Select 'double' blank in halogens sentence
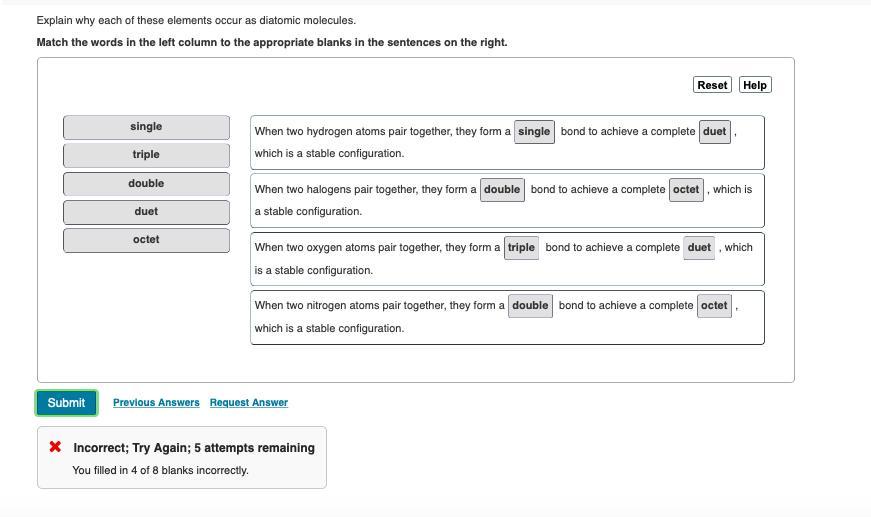 tap(502, 189)
